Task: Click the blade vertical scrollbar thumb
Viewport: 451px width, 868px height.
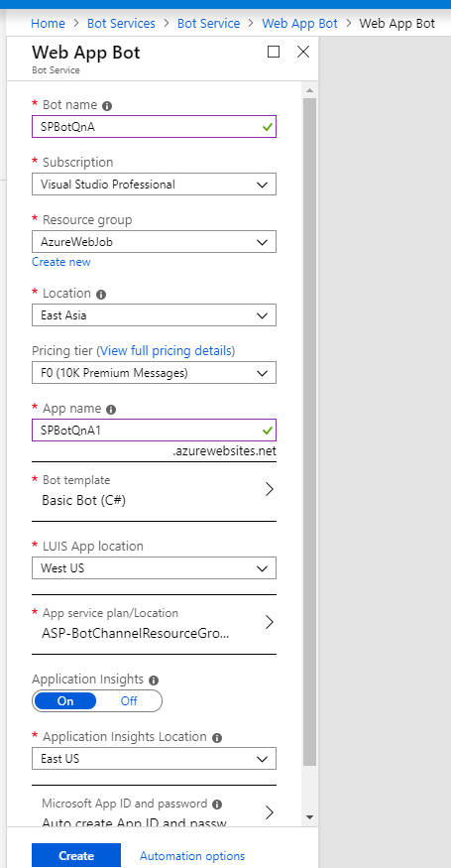Action: point(309,432)
